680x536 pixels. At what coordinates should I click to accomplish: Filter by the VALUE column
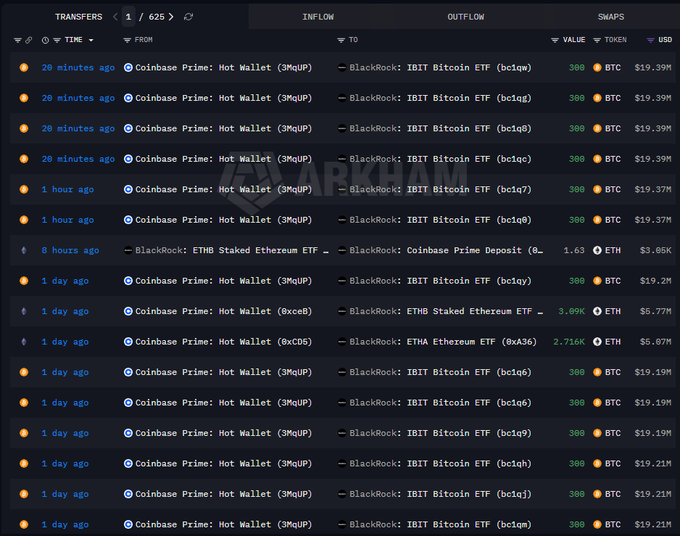pyautogui.click(x=555, y=40)
